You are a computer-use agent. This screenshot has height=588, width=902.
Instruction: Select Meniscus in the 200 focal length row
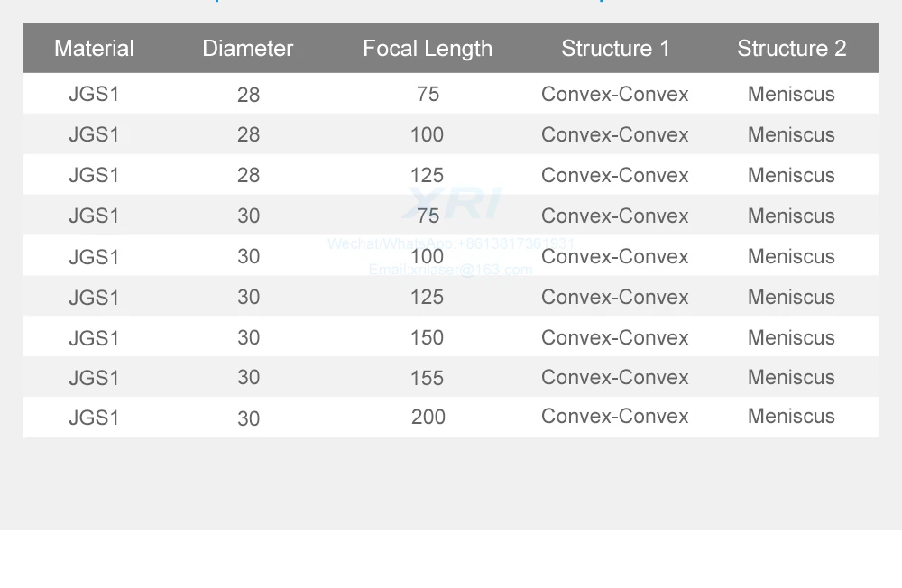click(791, 417)
